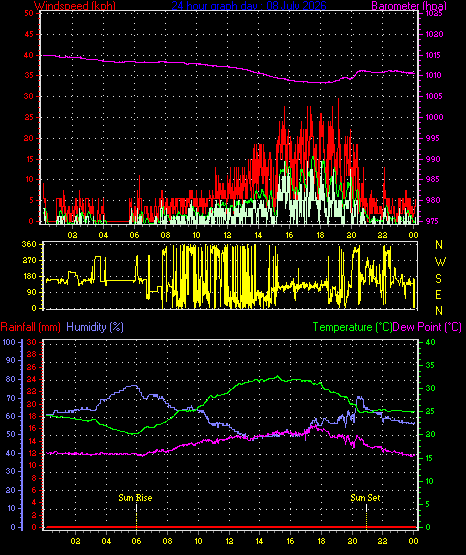466x555 pixels.
Task: Click hour 04 on the bottom temperature chart time axis
Action: click(x=106, y=541)
